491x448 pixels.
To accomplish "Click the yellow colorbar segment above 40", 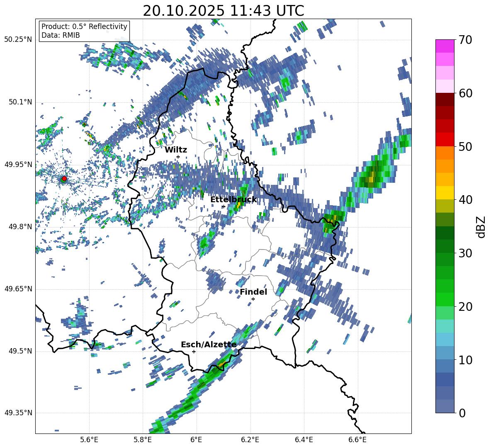I will [x=445, y=193].
